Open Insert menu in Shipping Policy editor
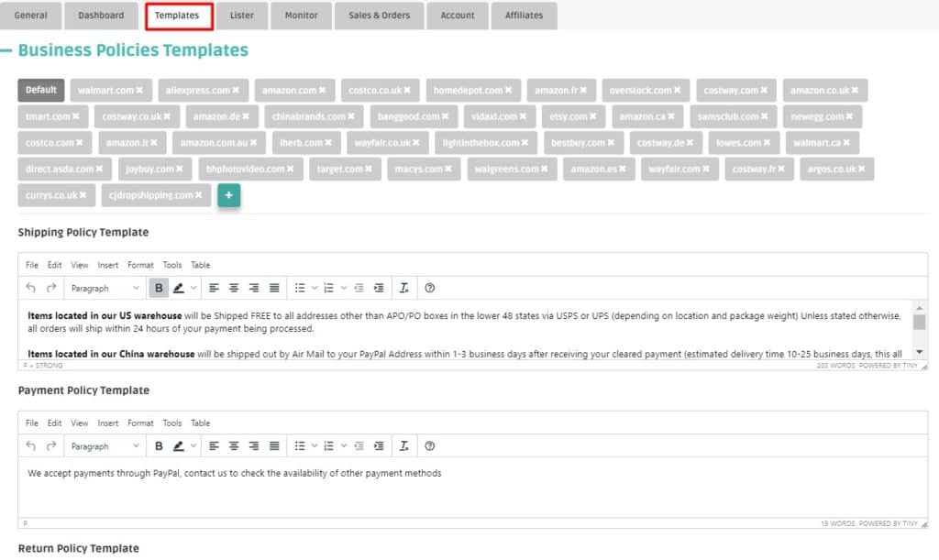Screen dimensions: 939x560 108,265
